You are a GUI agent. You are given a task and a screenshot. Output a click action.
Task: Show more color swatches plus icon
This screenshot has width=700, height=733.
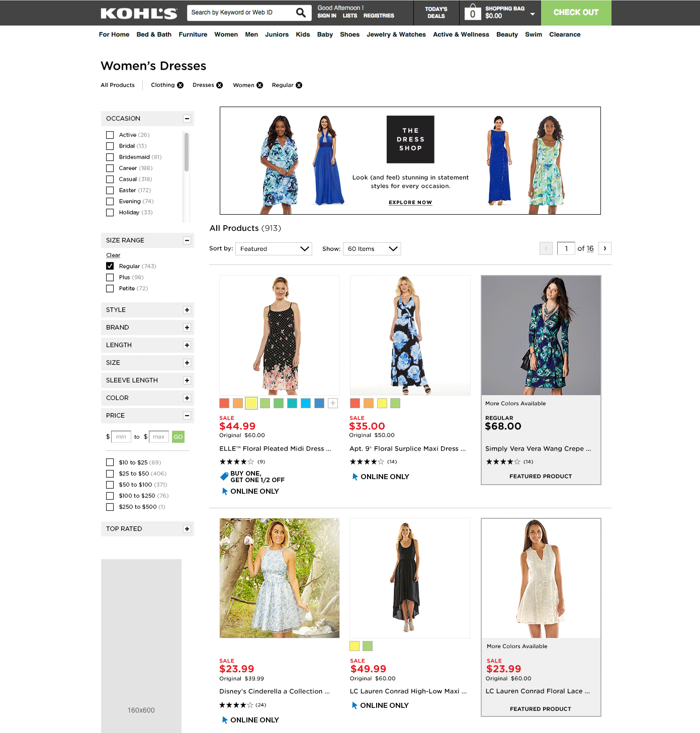(x=333, y=403)
